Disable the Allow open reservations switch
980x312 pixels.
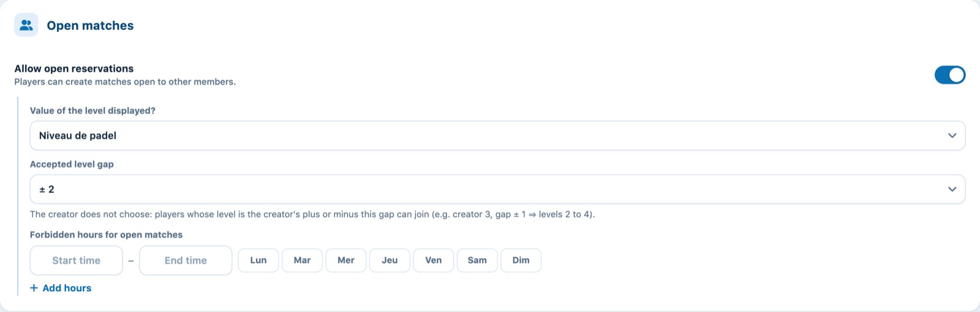point(949,75)
